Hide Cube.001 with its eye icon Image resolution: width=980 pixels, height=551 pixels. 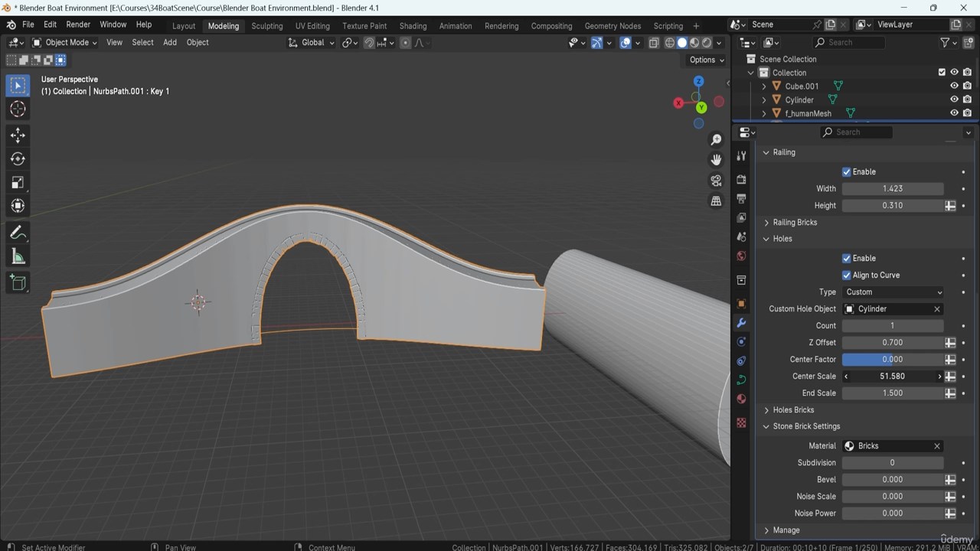(954, 86)
